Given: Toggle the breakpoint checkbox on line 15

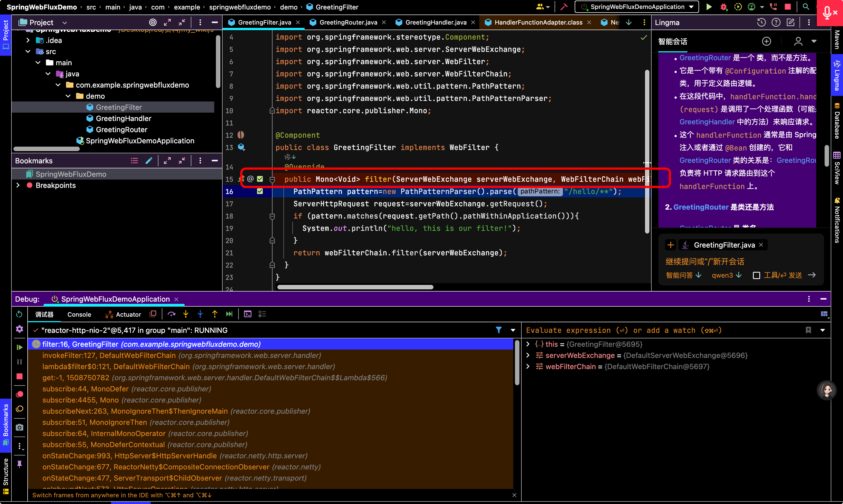Looking at the screenshot, I should [x=260, y=179].
